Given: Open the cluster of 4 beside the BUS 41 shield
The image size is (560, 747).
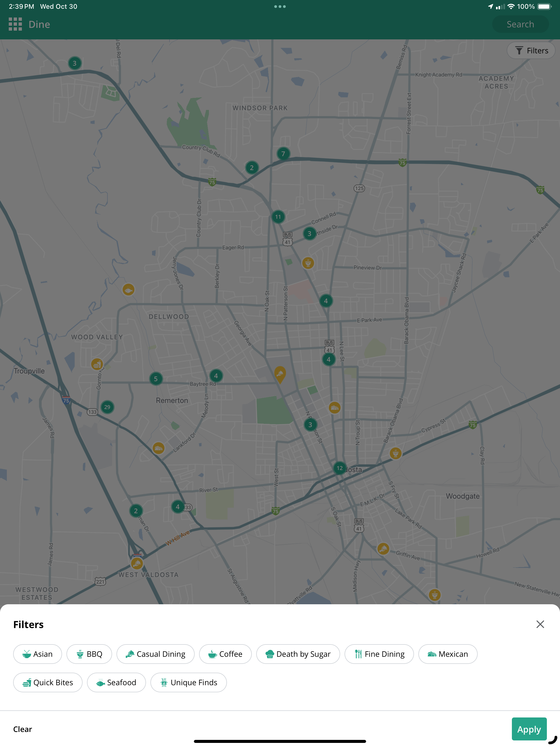Looking at the screenshot, I should (329, 359).
